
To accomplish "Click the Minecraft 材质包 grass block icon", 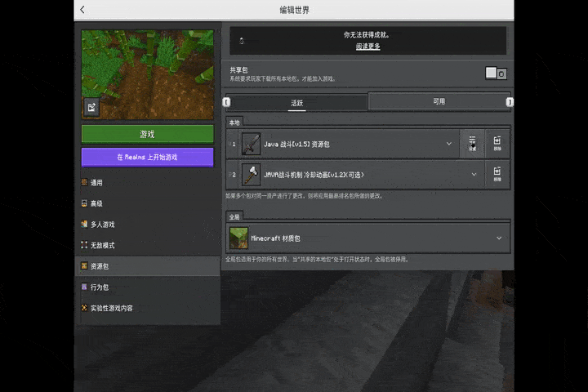I will tap(238, 238).
